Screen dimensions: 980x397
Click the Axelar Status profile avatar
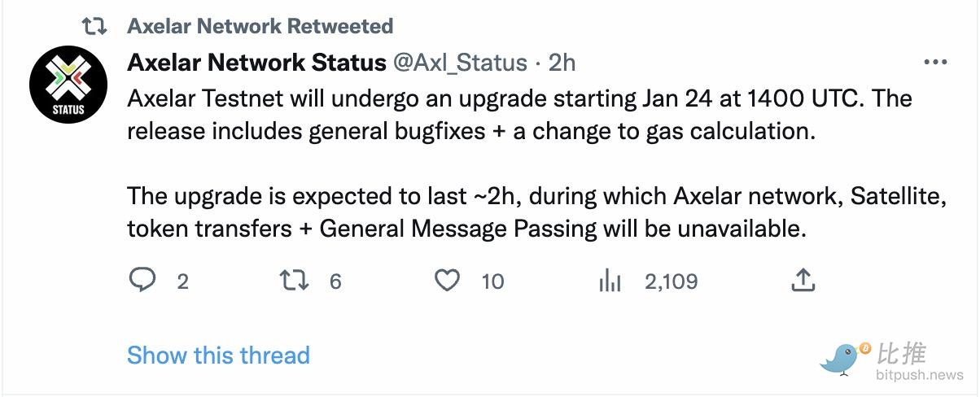[68, 84]
